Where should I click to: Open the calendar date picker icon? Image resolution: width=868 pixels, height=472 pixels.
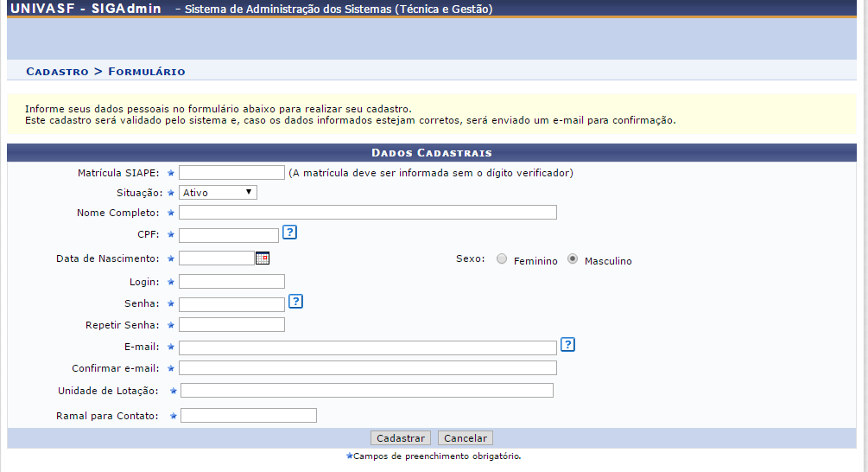(263, 258)
